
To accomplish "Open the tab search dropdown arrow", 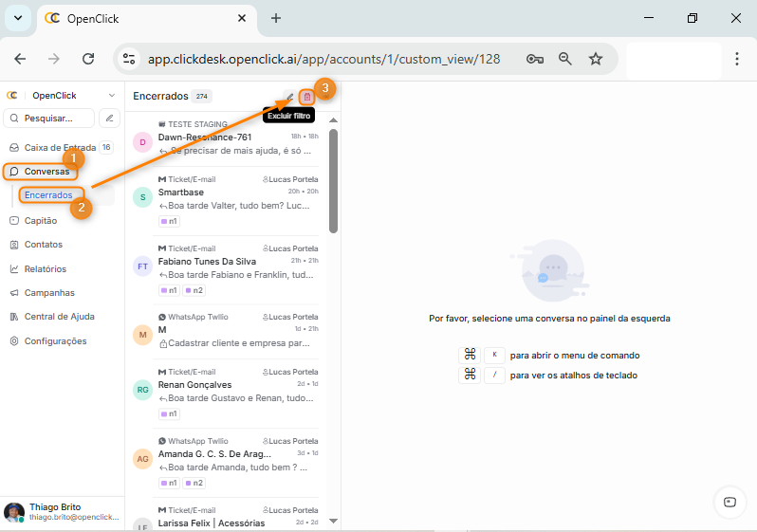I will click(18, 18).
